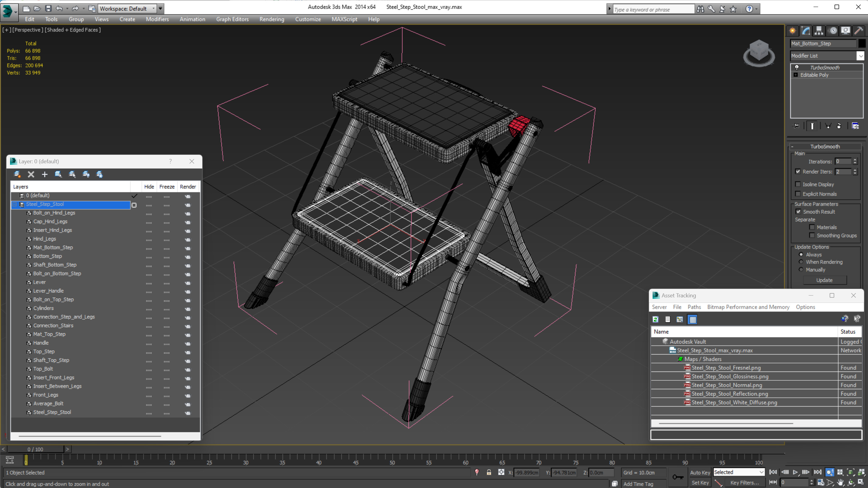This screenshot has height=488, width=868.
Task: Enable Explicit Normals checkbox
Action: 798,194
